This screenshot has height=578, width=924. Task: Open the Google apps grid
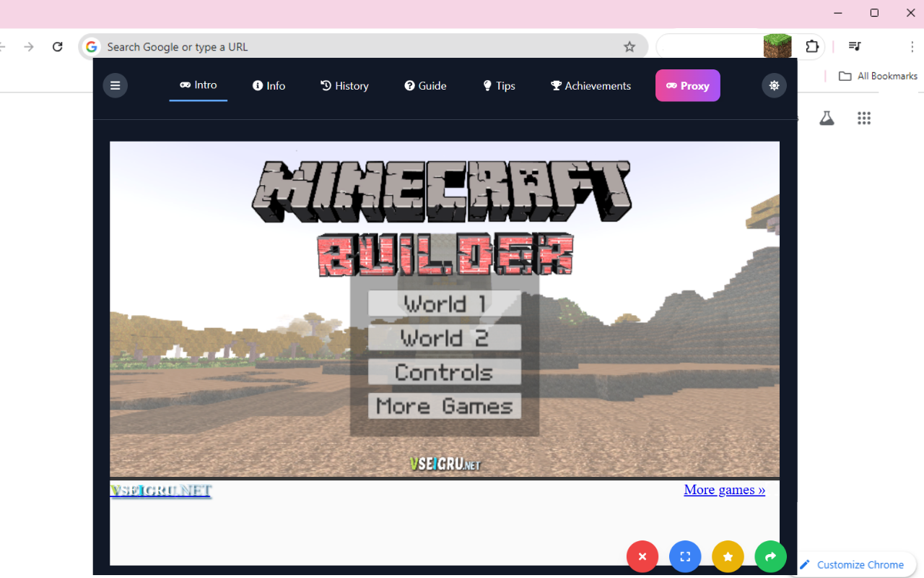[864, 118]
